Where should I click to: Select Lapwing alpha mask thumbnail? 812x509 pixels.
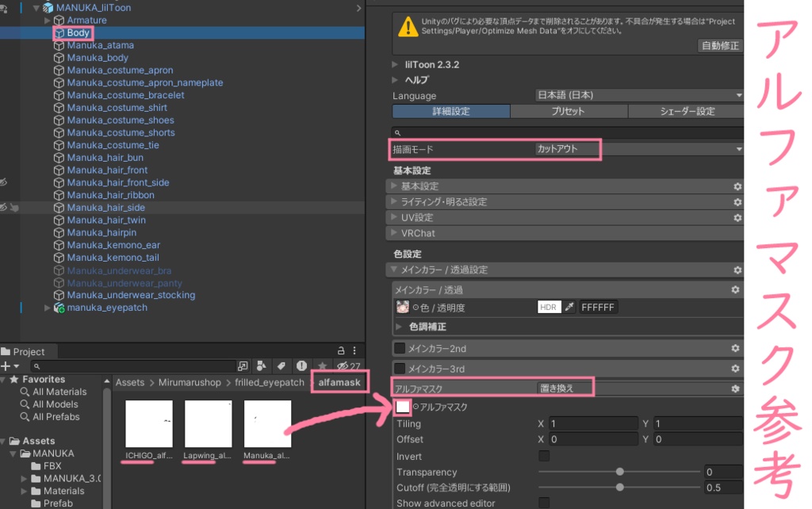coord(209,423)
